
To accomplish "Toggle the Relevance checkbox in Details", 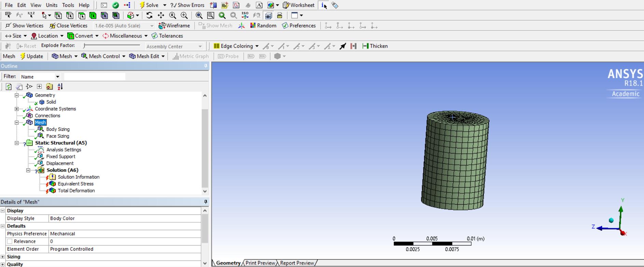I will [10, 241].
